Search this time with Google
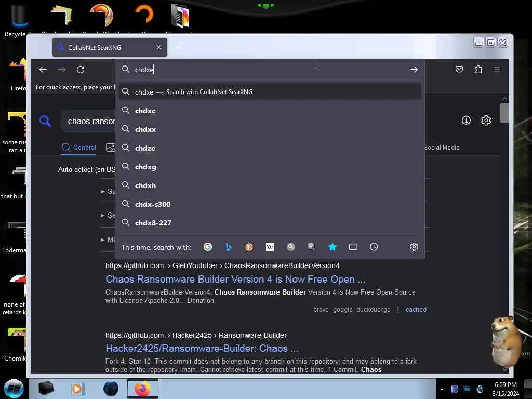Screen dimensions: 532x399 point(208,247)
